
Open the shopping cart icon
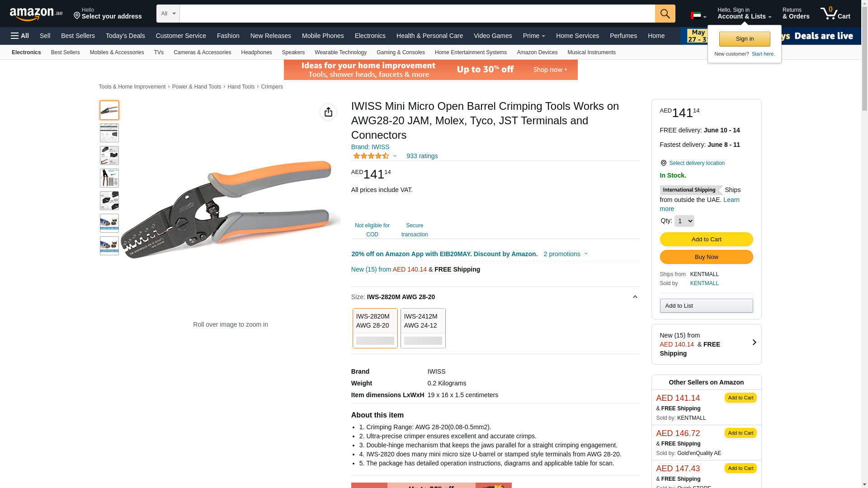pyautogui.click(x=835, y=13)
